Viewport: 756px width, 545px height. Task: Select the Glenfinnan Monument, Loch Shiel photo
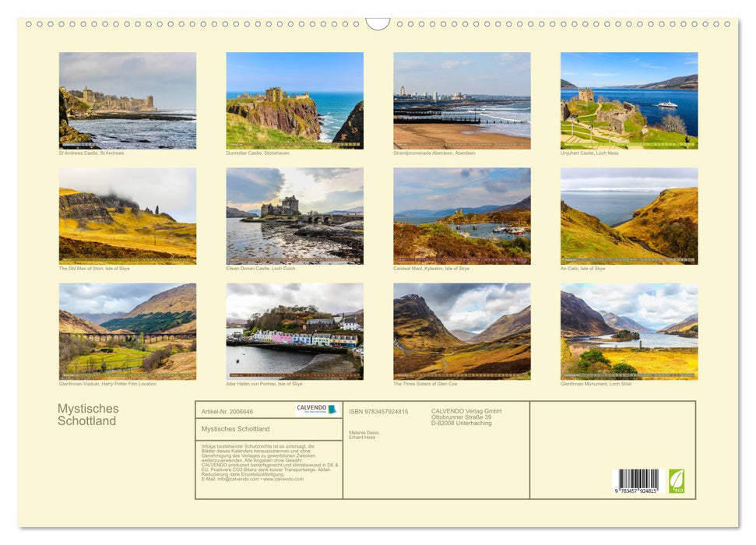pos(629,331)
